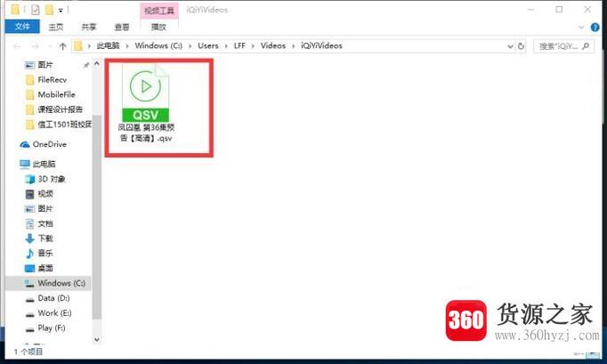
Task: Click the 3D 对象 cube icon
Action: click(x=29, y=179)
